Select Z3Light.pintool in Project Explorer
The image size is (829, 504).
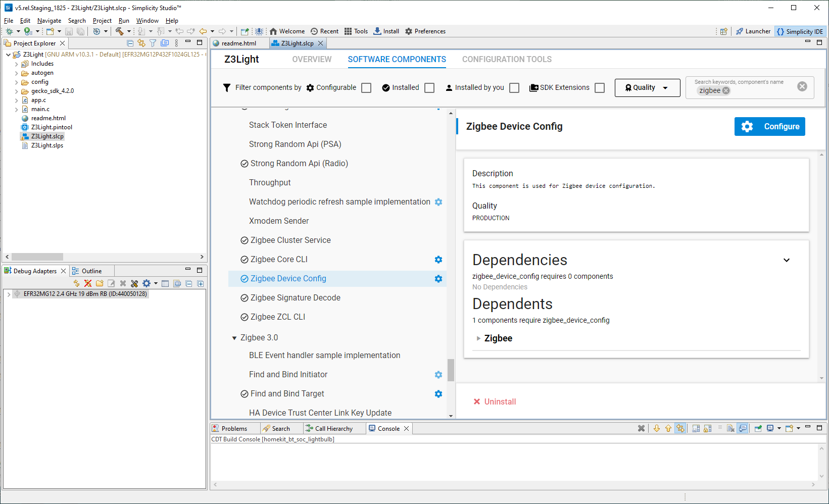point(52,127)
